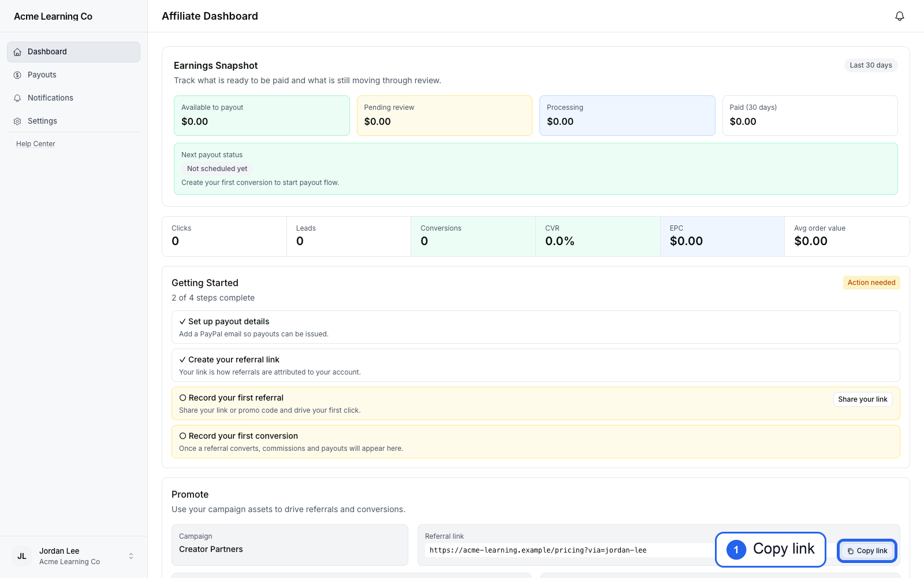Click the Dashboard home icon in the sidebar

click(17, 52)
